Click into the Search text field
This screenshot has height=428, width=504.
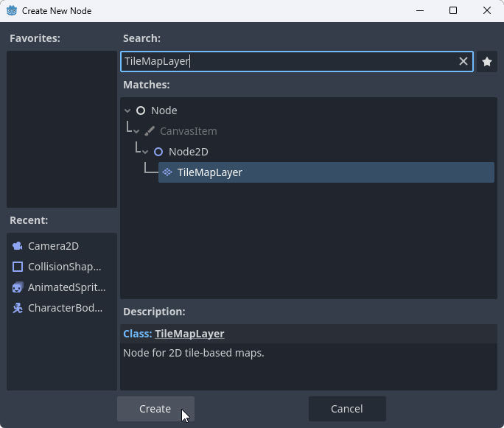295,62
